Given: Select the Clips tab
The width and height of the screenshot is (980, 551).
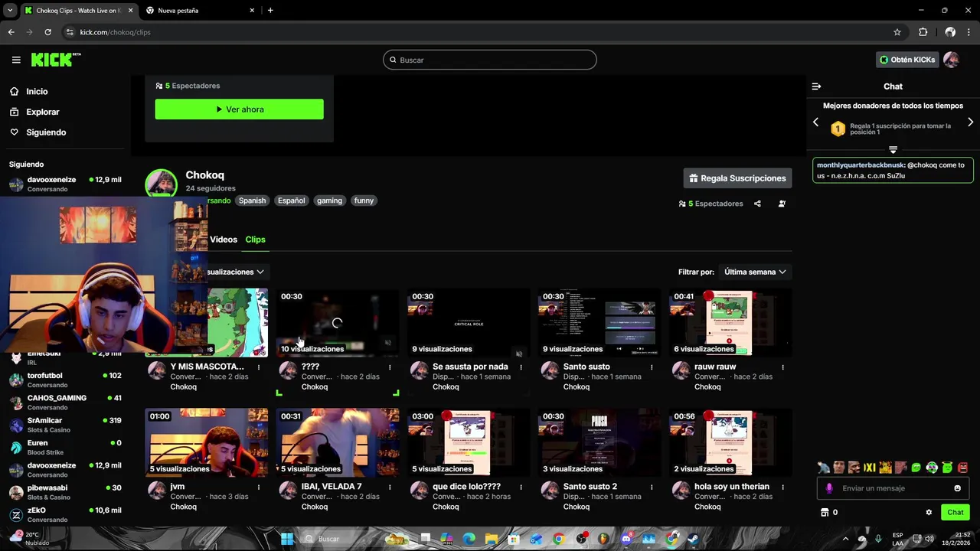Looking at the screenshot, I should (255, 240).
